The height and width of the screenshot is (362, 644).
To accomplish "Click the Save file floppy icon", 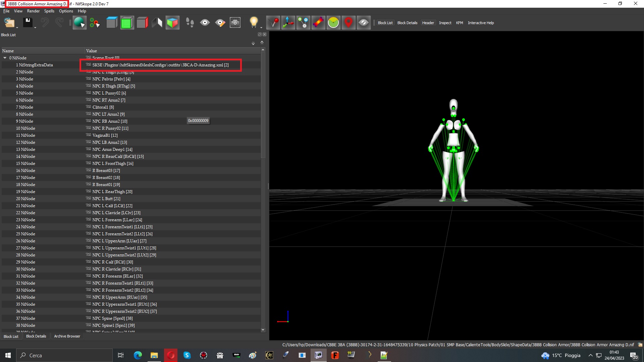I will (x=28, y=23).
